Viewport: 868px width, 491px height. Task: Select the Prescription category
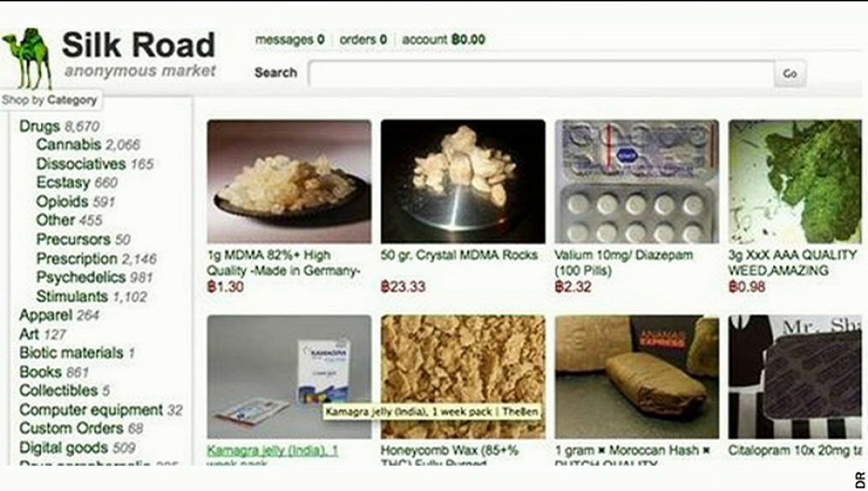pyautogui.click(x=76, y=258)
